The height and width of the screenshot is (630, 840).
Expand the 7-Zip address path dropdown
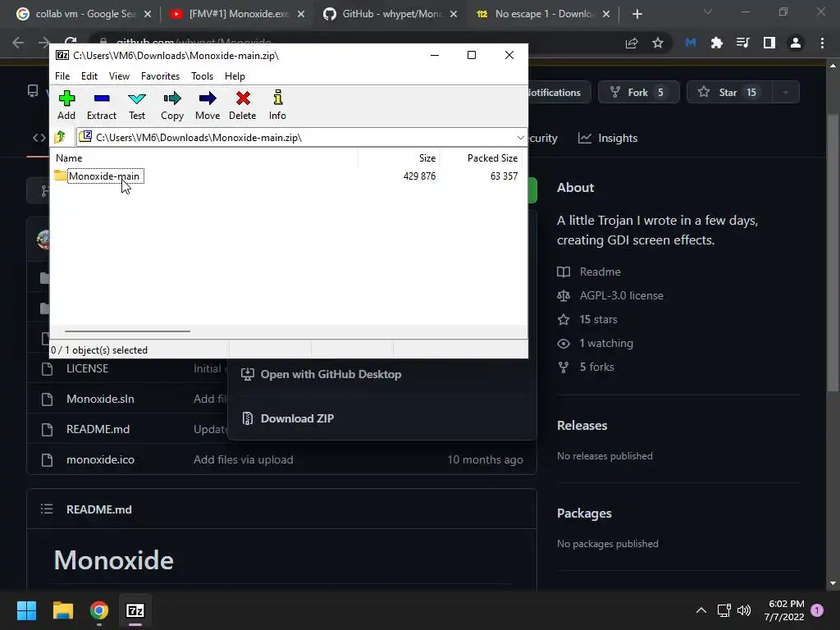pyautogui.click(x=520, y=138)
